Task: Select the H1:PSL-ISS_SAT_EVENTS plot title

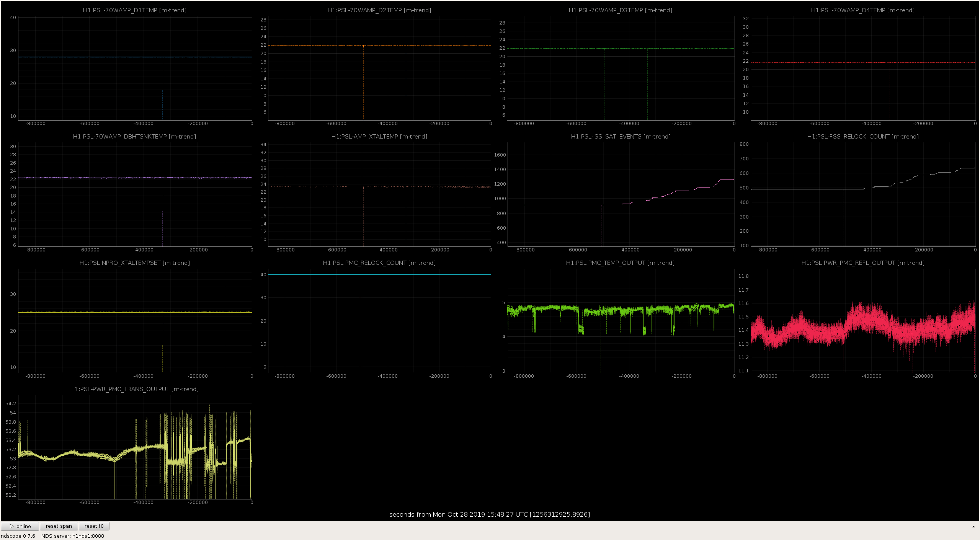Action: 621,137
